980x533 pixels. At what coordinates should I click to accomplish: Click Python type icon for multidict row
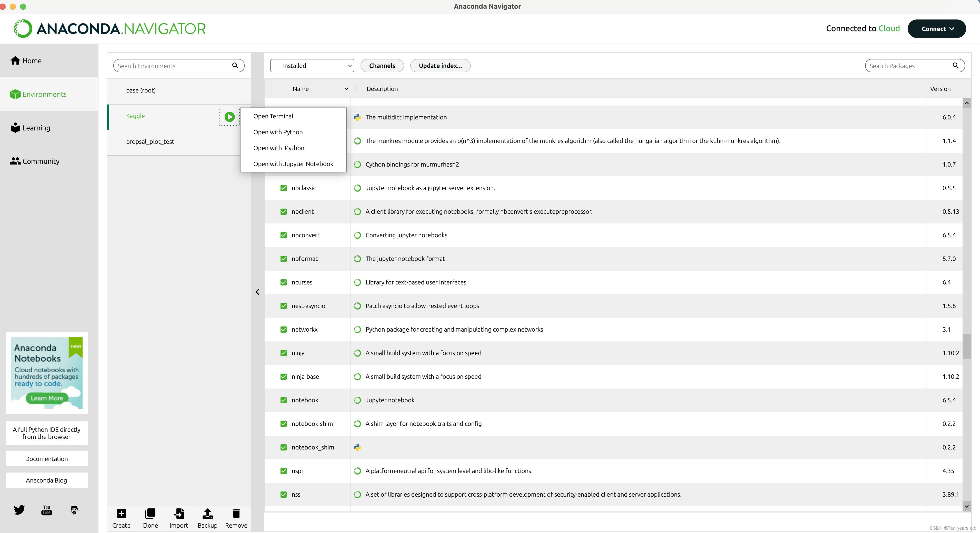pos(357,117)
